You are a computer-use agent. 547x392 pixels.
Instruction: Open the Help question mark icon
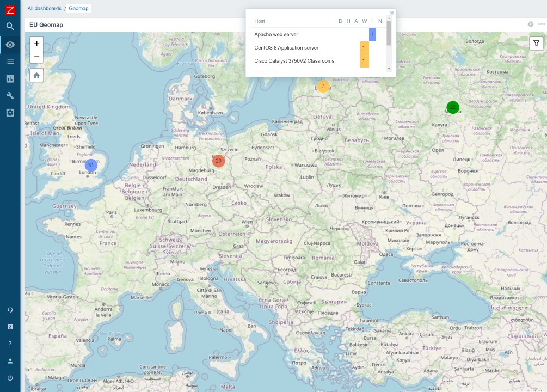[10, 344]
